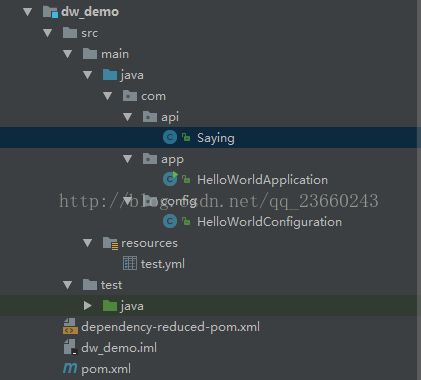Collapse the api package arrow
Screen dimensions: 421x380
point(128,117)
